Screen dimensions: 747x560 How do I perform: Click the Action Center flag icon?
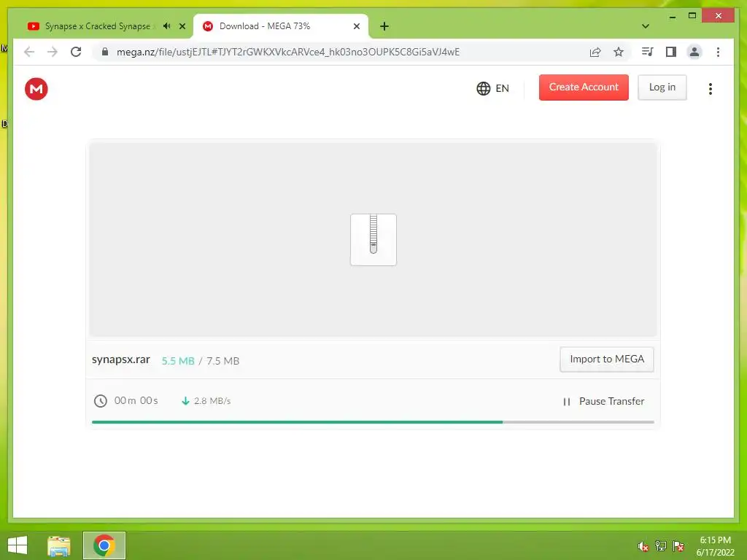point(678,546)
